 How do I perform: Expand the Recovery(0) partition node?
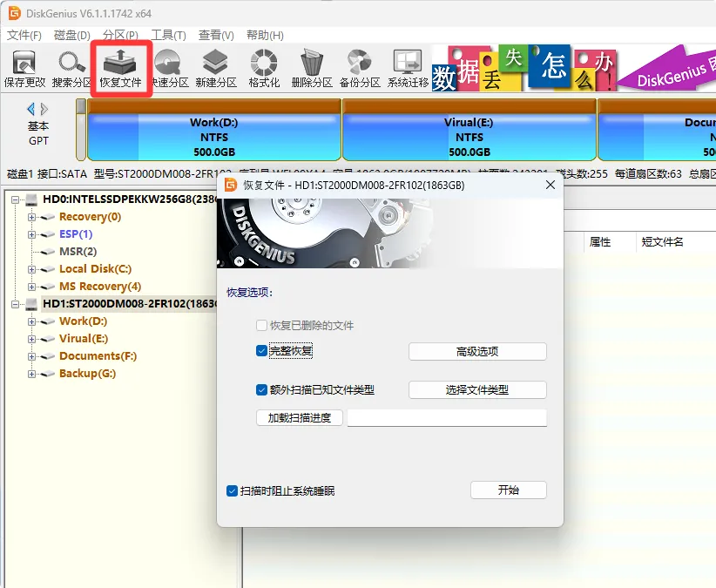[31, 217]
